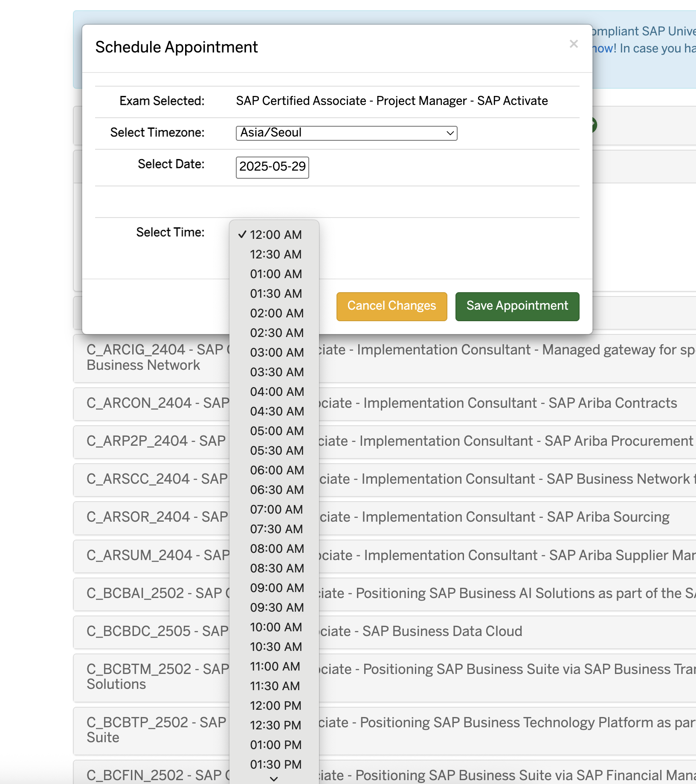Screen dimensions: 696x784
Task: Set appointment time to 09:00 AM
Action: pyautogui.click(x=274, y=588)
